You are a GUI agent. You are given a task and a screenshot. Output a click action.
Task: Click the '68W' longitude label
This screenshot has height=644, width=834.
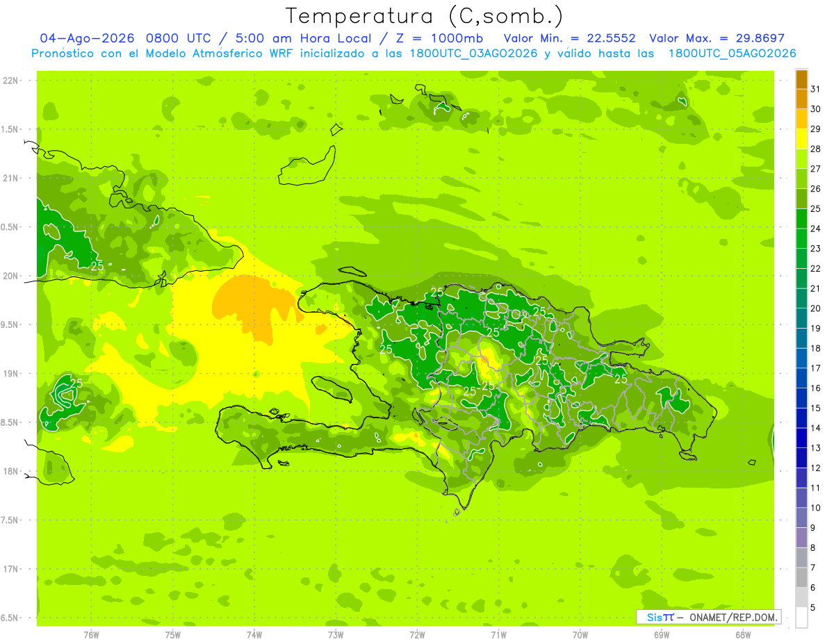[x=743, y=635]
